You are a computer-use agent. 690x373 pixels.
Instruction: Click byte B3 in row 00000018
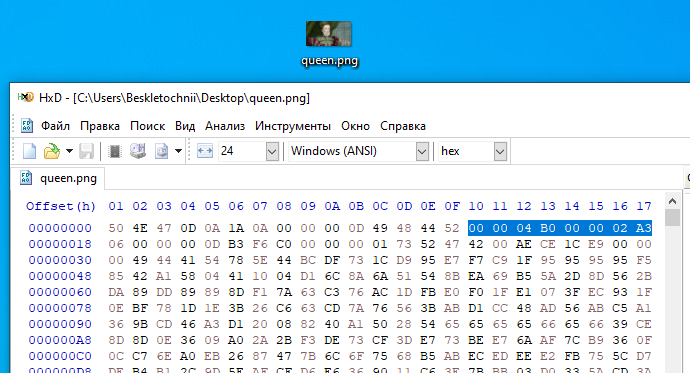coord(236,244)
